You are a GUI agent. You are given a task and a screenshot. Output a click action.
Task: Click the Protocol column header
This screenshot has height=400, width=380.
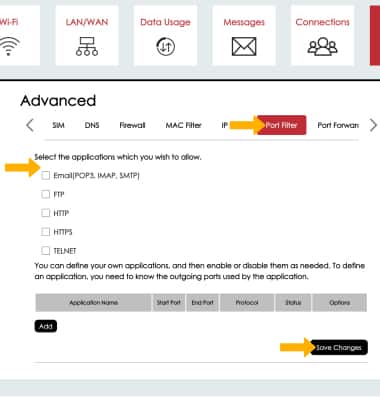(247, 303)
